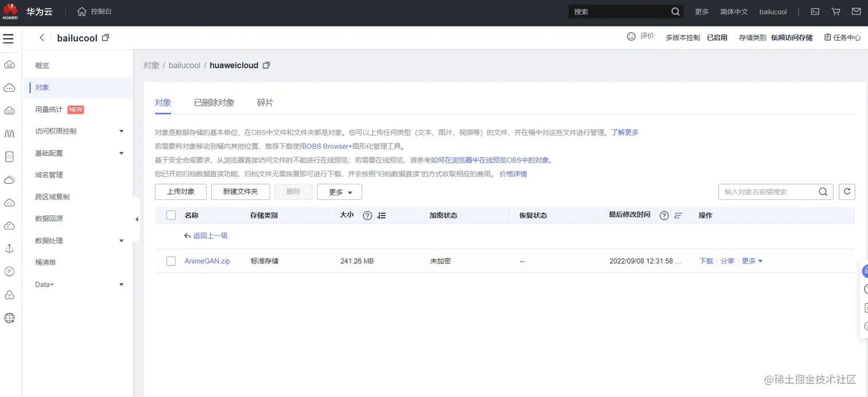Viewport: 868px width, 397px height.
Task: Open 任务中心 task center
Action: 842,37
